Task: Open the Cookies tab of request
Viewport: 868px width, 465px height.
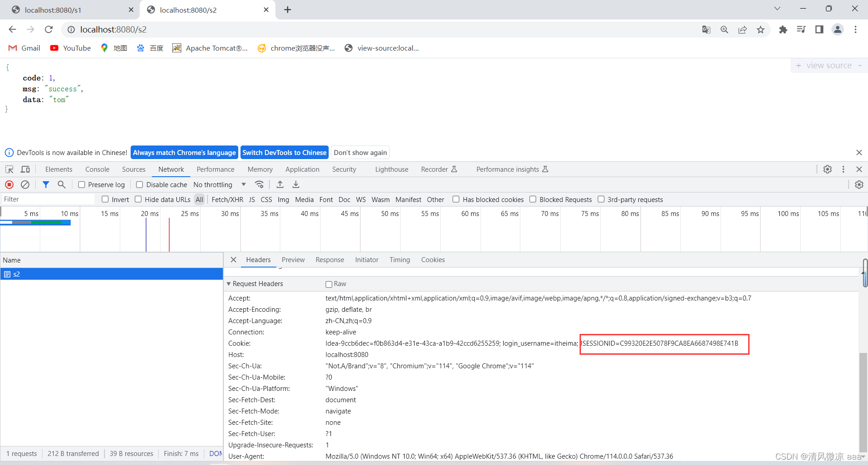Action: click(x=433, y=259)
